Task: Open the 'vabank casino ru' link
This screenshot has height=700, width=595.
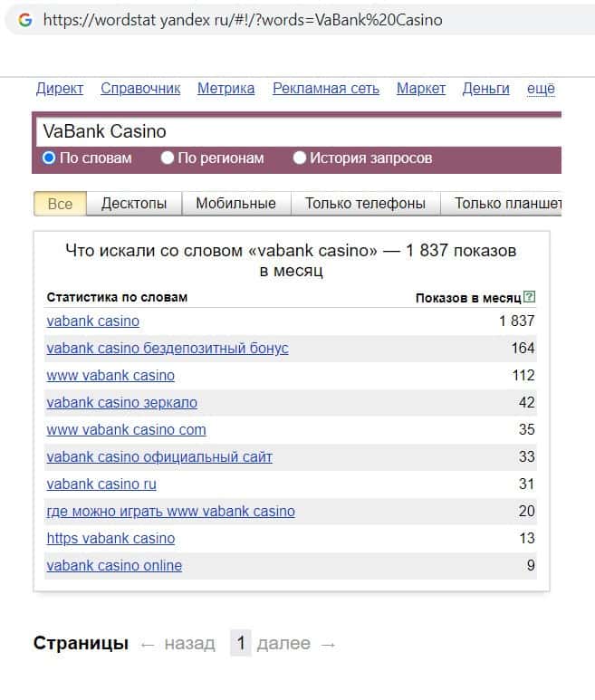Action: click(x=101, y=484)
